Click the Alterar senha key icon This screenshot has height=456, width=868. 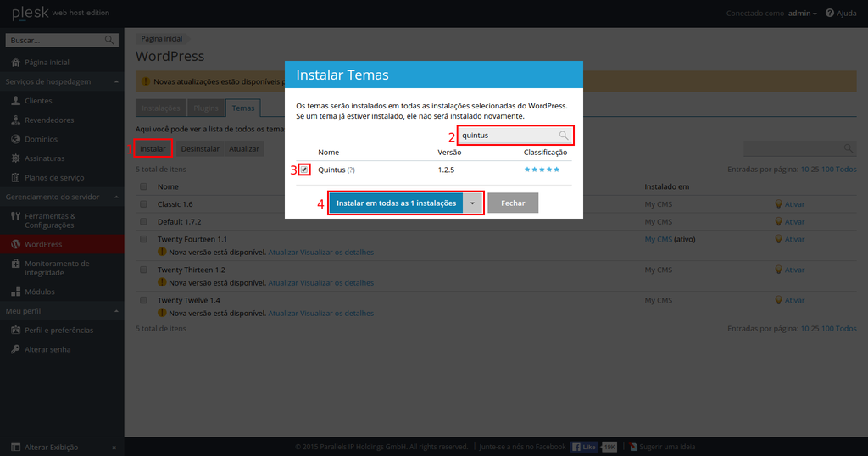(x=16, y=349)
